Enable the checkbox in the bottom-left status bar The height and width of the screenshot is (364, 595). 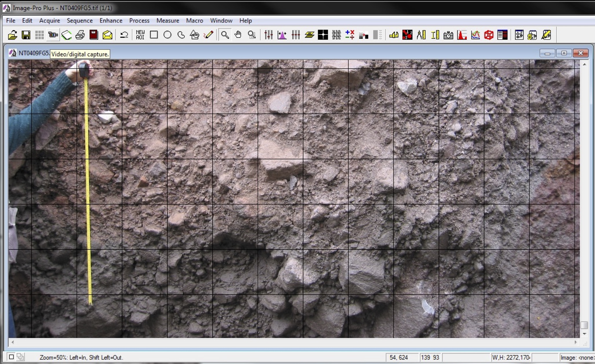pyautogui.click(x=11, y=357)
